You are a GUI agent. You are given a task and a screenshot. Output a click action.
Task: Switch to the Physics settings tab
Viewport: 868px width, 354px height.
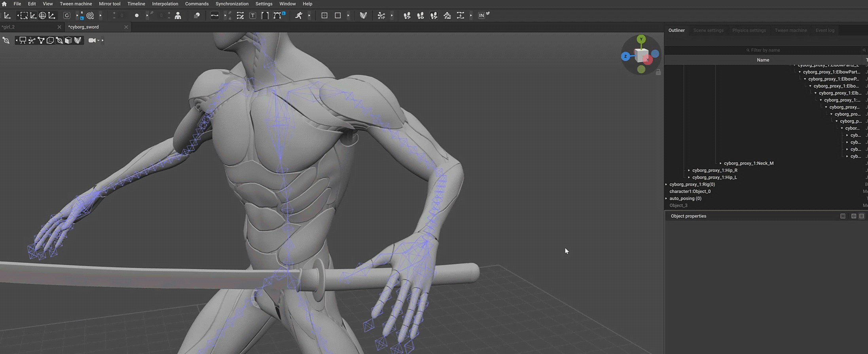click(749, 30)
